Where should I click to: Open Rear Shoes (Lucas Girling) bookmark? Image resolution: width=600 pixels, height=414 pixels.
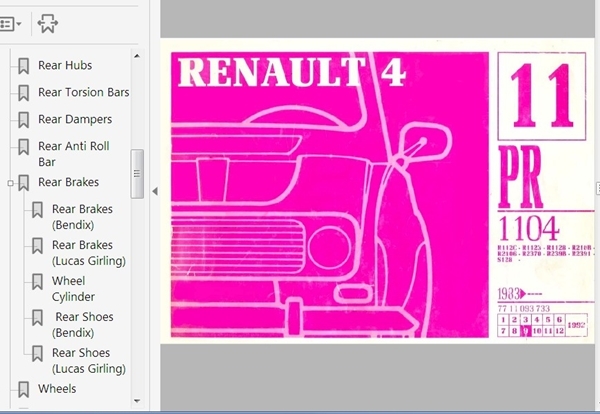89,360
